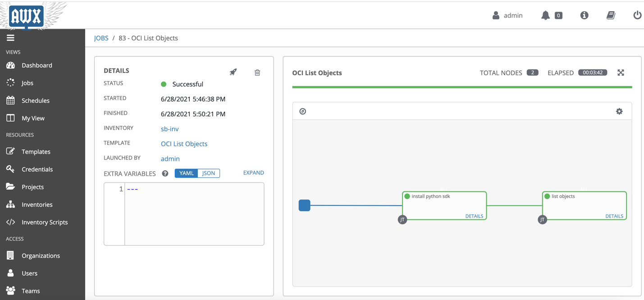Reset workflow zoom with the compass icon
Image resolution: width=644 pixels, height=300 pixels.
pos(302,111)
